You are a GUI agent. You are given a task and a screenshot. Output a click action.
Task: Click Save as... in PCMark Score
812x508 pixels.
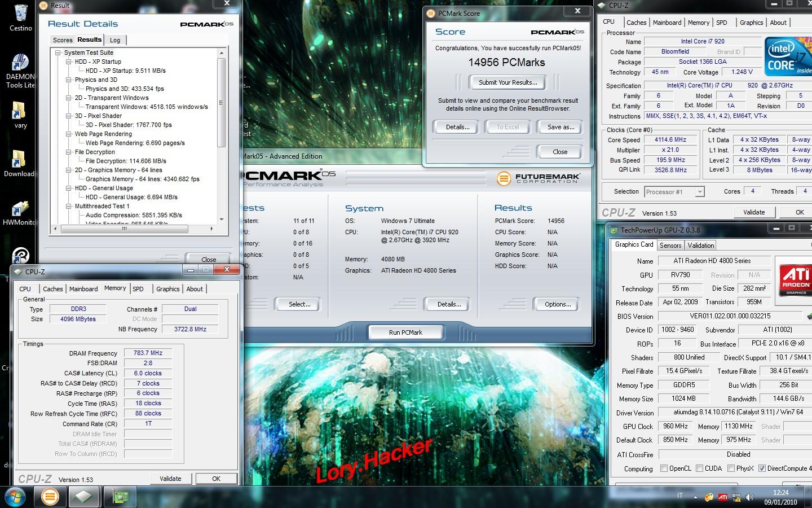(561, 127)
